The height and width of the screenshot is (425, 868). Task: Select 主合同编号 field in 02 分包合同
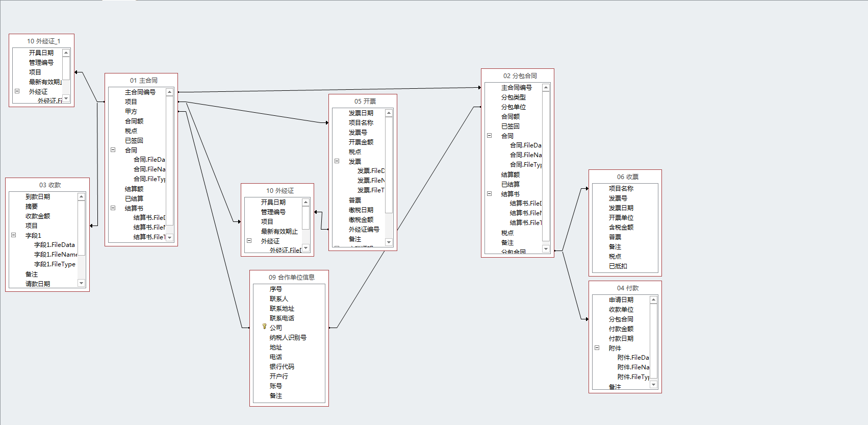517,87
